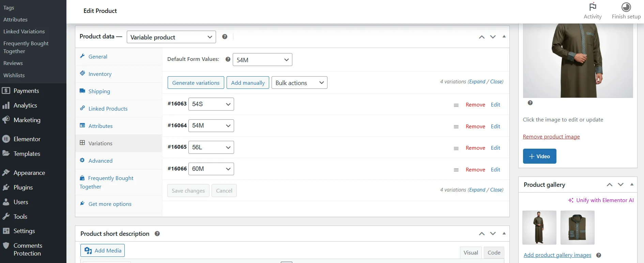
Task: Click help icon next to Product data type
Action: click(x=225, y=37)
